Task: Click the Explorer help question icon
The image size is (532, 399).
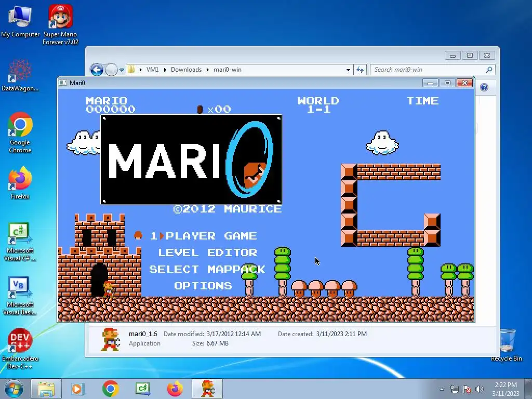Action: pos(484,87)
